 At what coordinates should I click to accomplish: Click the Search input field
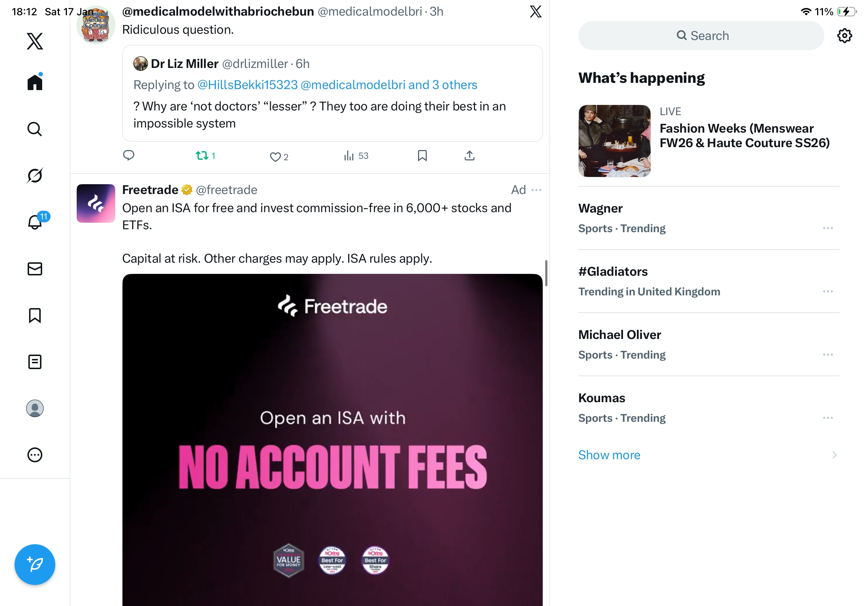700,36
